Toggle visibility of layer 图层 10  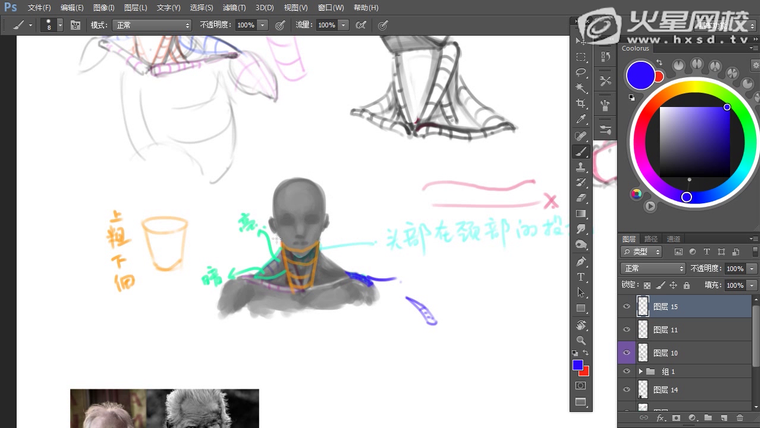point(627,352)
